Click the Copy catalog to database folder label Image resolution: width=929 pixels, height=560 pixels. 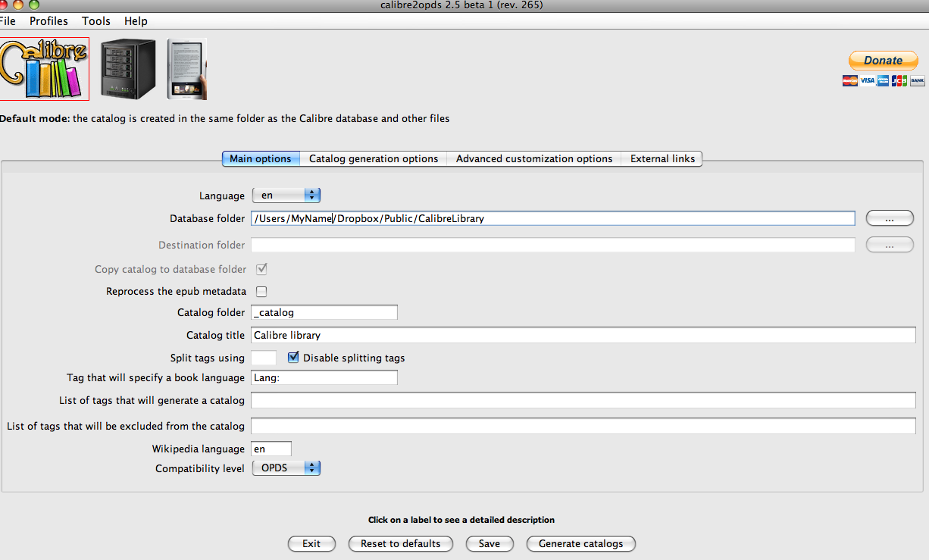170,269
